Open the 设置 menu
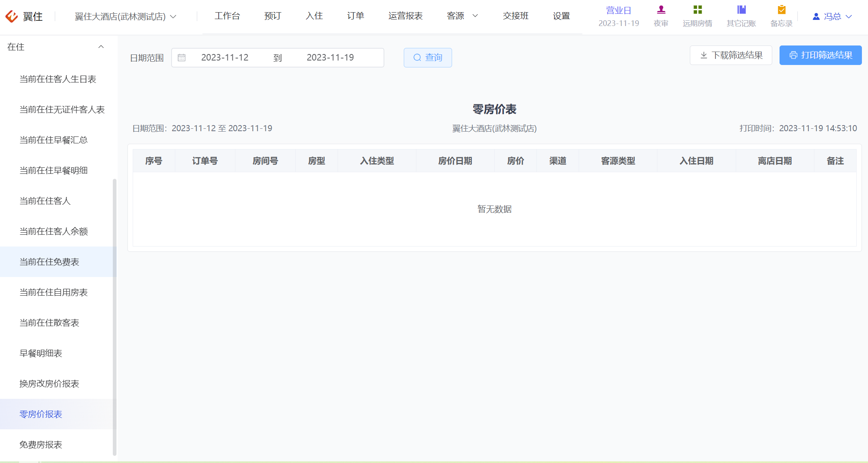Viewport: 868px width, 463px height. [562, 16]
